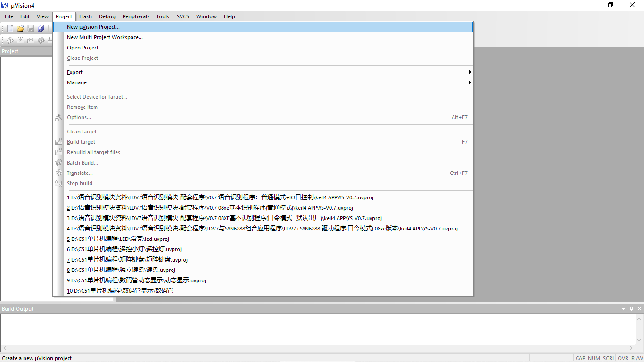This screenshot has height=362, width=644.
Task: Click the Translate menu entry
Action: point(263,173)
